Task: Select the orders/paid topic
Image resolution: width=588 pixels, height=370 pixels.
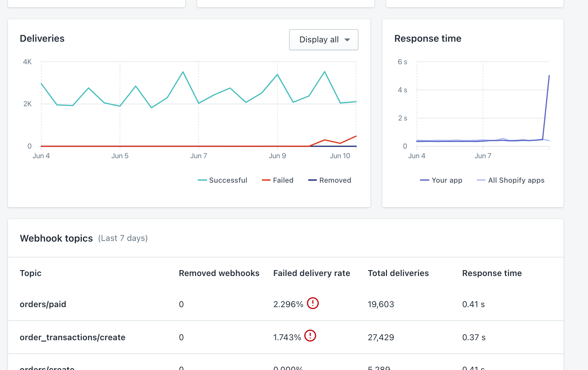Action: [x=43, y=304]
